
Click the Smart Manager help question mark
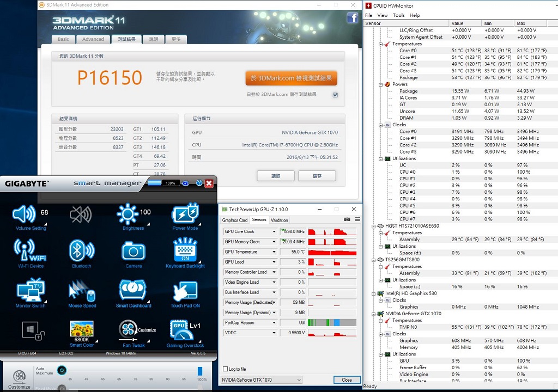click(x=199, y=183)
